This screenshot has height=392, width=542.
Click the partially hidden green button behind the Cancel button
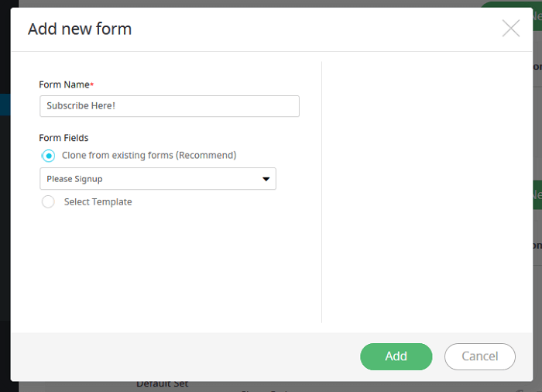(537, 194)
